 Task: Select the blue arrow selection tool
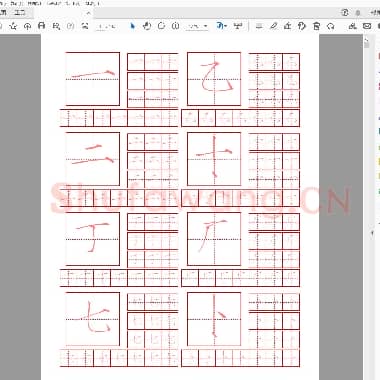pos(133,26)
